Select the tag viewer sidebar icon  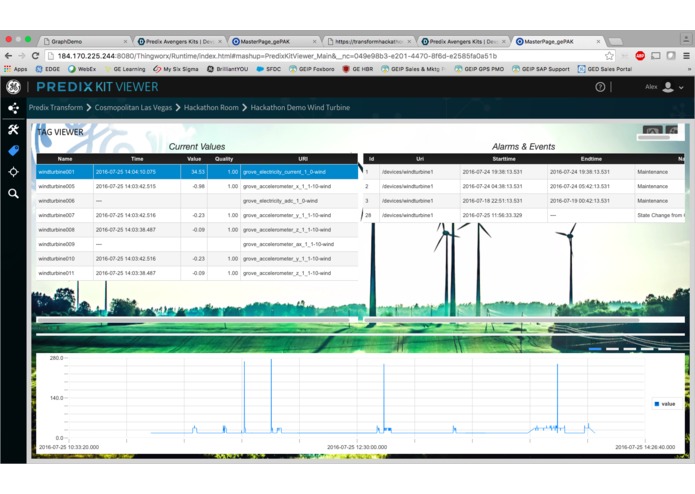point(13,151)
